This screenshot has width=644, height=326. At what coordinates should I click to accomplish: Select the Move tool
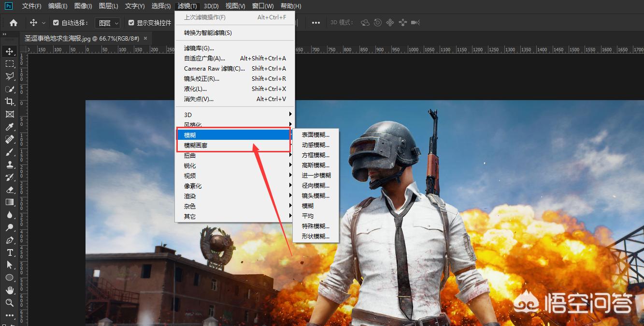(10, 51)
